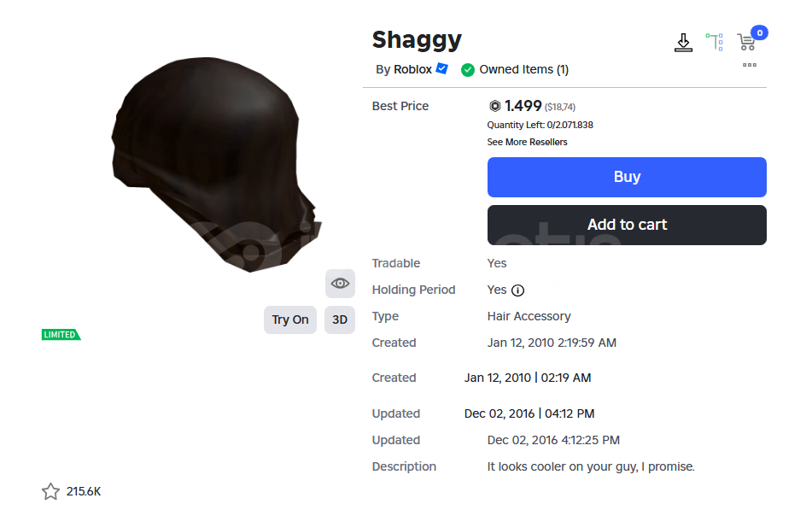Open the asset hierarchy tree icon
812x510 pixels.
715,42
